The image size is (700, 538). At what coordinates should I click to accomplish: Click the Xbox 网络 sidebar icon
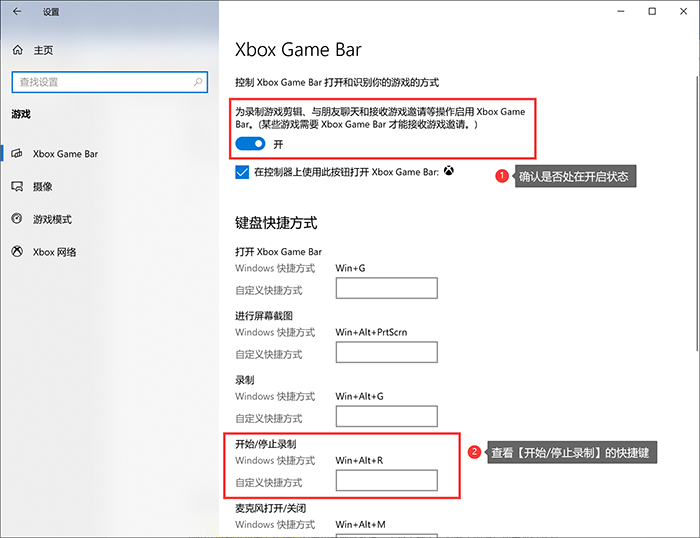[x=17, y=251]
